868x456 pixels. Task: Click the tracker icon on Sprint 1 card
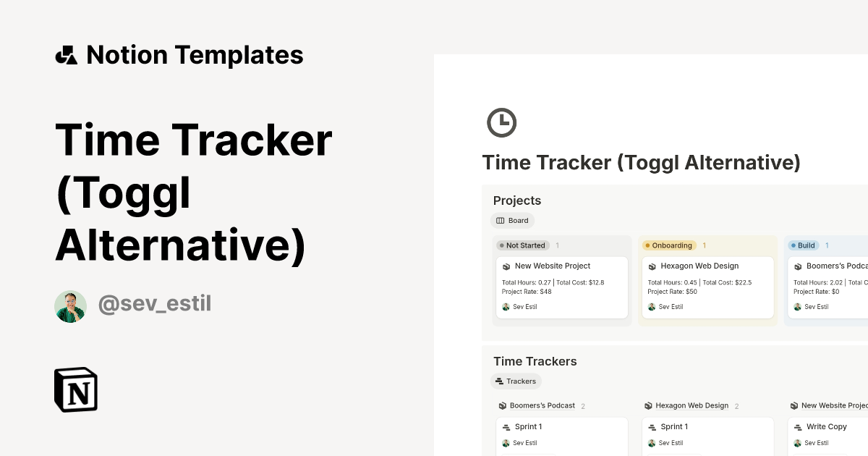pos(505,426)
